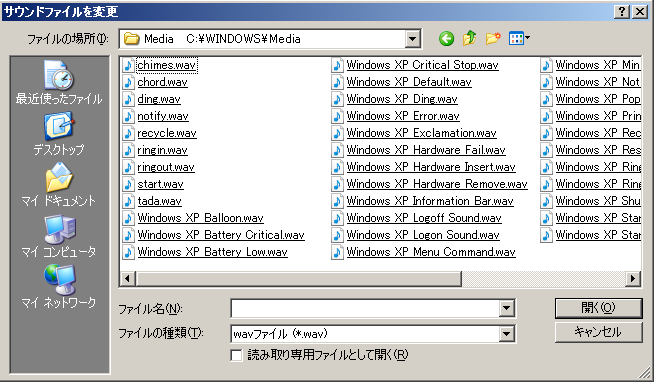Create a new folder
This screenshot has height=382, width=654.
(493, 39)
